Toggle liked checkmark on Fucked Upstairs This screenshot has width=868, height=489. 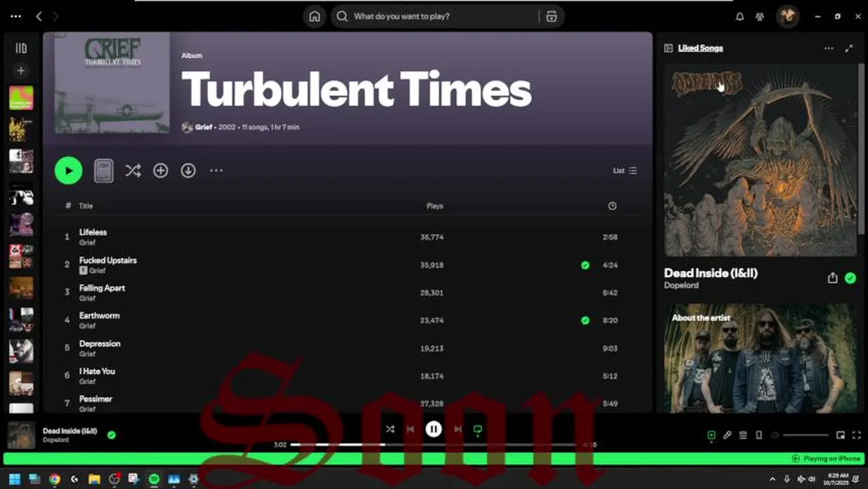585,265
